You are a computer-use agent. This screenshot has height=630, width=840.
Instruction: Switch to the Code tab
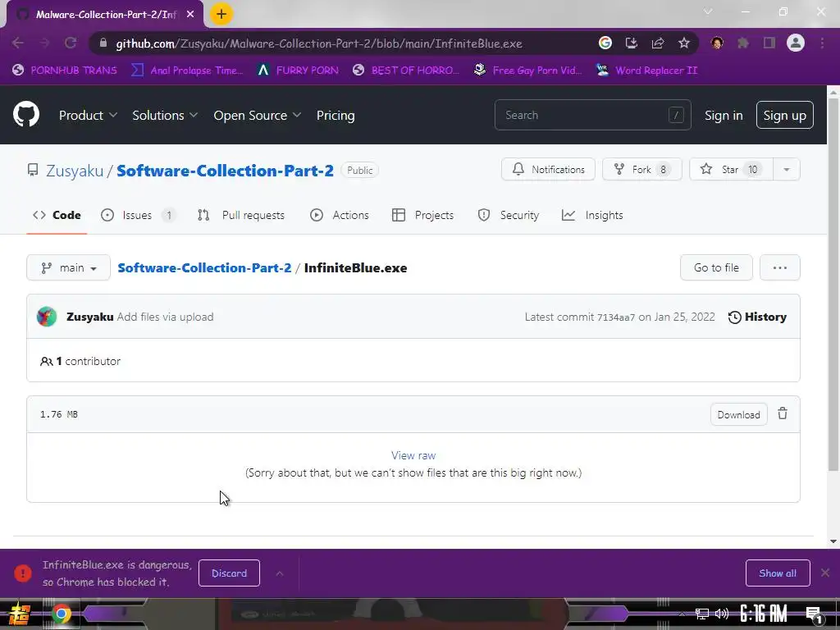(x=57, y=215)
